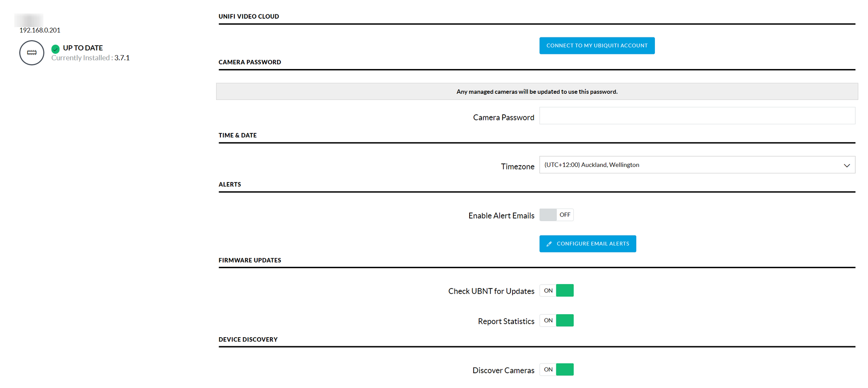Click the green up-to-date checkmark icon
Image resolution: width=868 pixels, height=388 pixels.
pyautogui.click(x=56, y=49)
